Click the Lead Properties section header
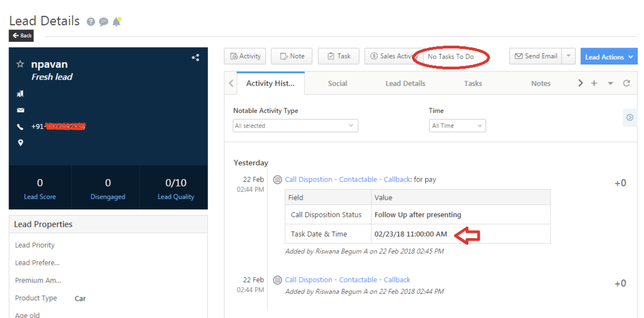Screen dimensions: 644x318 click(x=108, y=224)
